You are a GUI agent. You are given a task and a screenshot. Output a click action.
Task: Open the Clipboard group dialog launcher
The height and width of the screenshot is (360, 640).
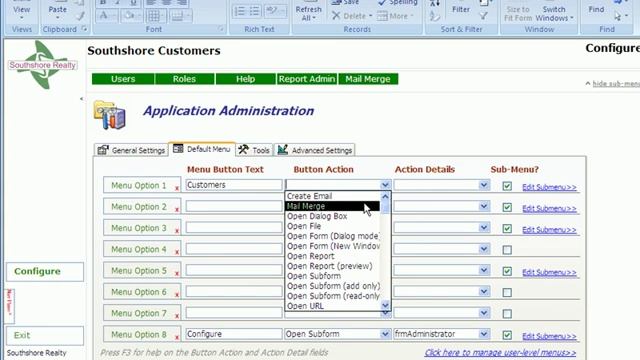click(84, 29)
